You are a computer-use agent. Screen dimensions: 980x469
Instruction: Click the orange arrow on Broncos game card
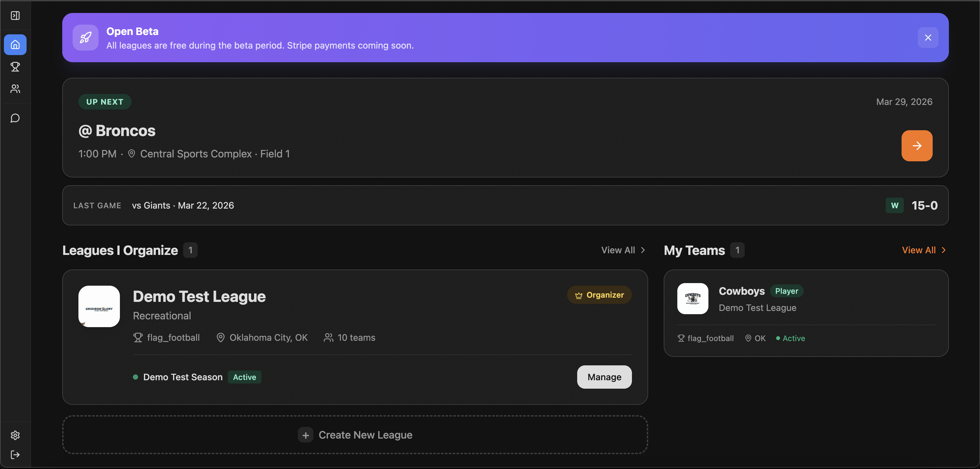coord(917,146)
